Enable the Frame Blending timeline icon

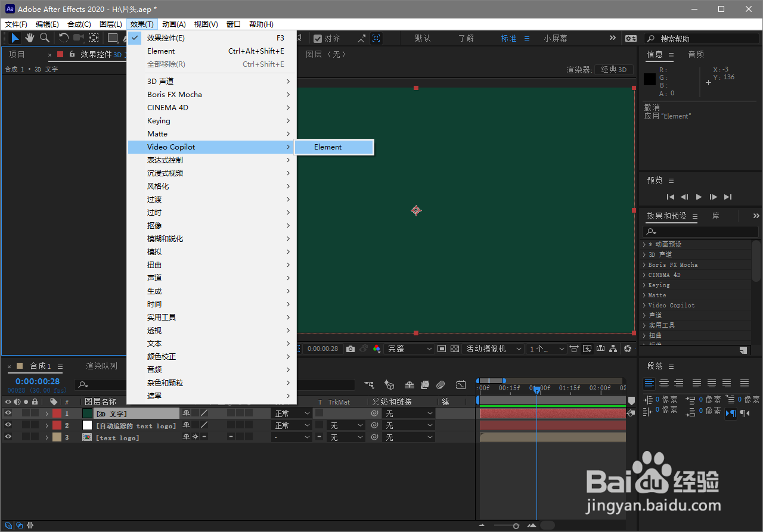425,385
